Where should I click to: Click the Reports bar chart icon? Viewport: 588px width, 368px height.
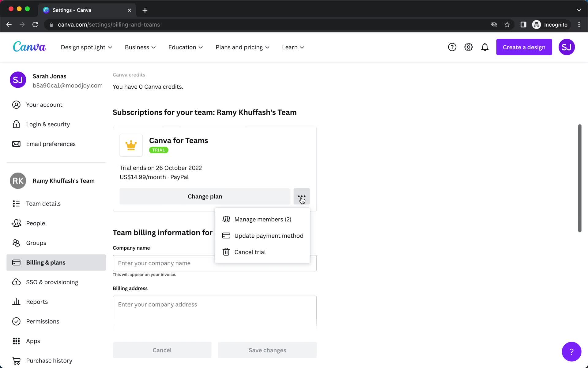(x=16, y=302)
